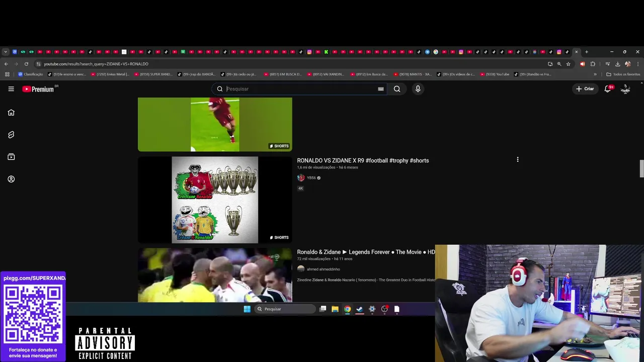
Task: Open the zoom magnifier in address bar
Action: click(559, 64)
